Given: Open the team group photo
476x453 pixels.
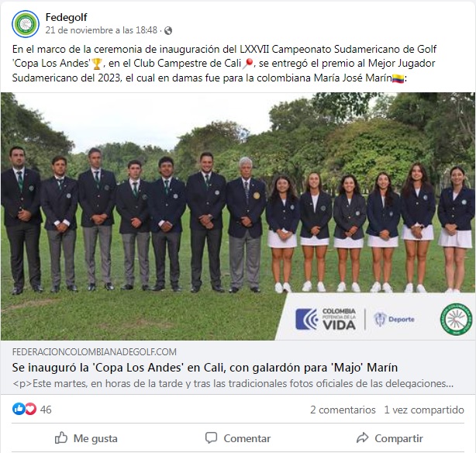Looking at the screenshot, I should coord(238,216).
